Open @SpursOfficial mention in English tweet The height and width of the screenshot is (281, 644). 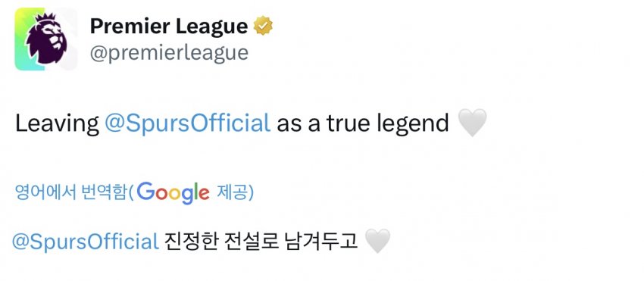coord(188,123)
